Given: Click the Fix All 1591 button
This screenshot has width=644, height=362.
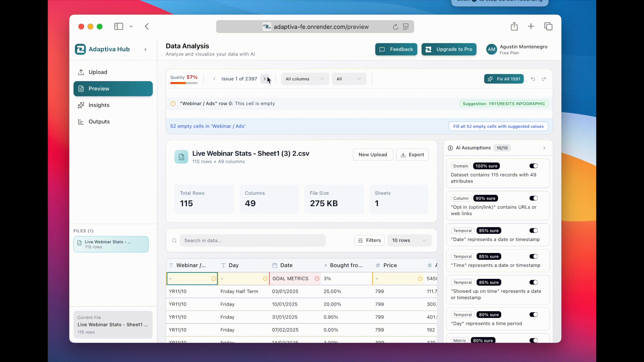Looking at the screenshot, I should click(504, 79).
